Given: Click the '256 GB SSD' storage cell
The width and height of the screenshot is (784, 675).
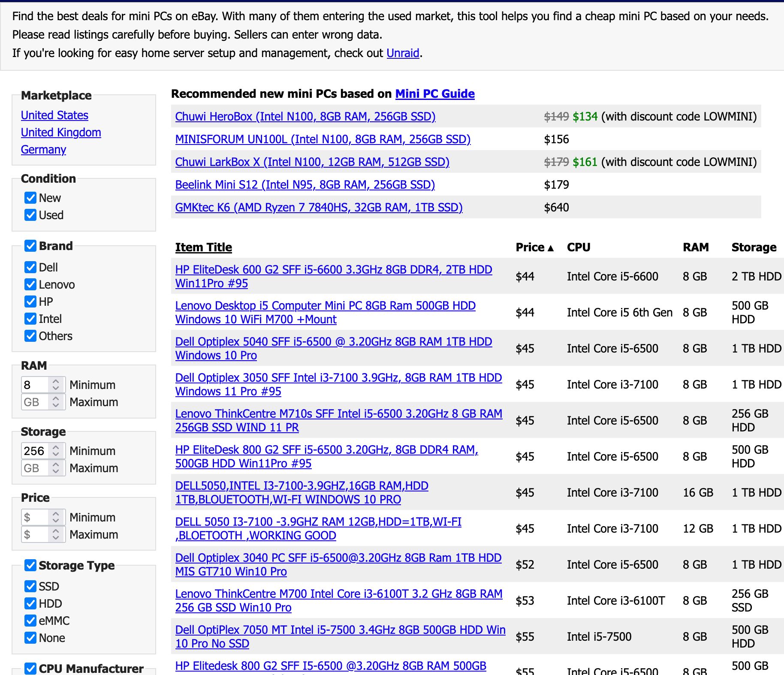Looking at the screenshot, I should click(x=750, y=600).
